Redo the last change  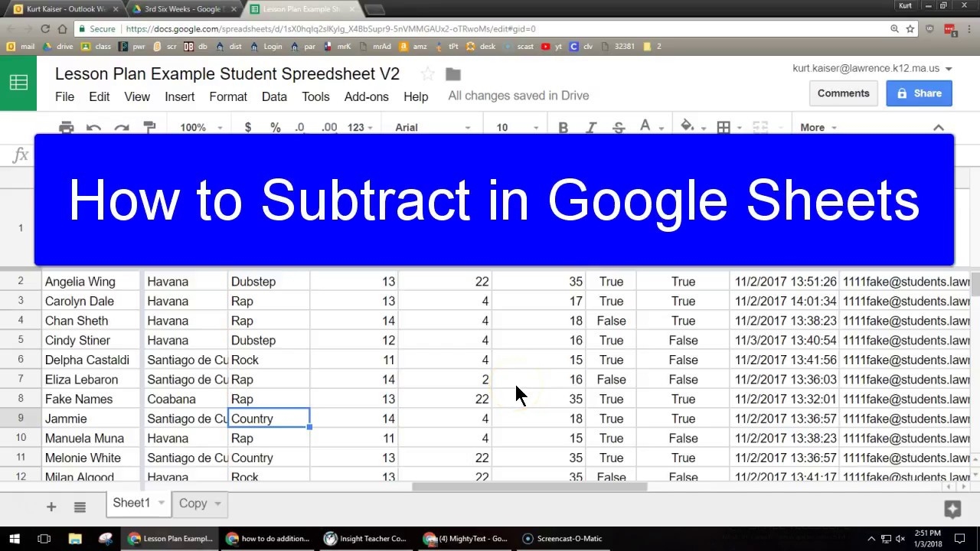tap(121, 127)
